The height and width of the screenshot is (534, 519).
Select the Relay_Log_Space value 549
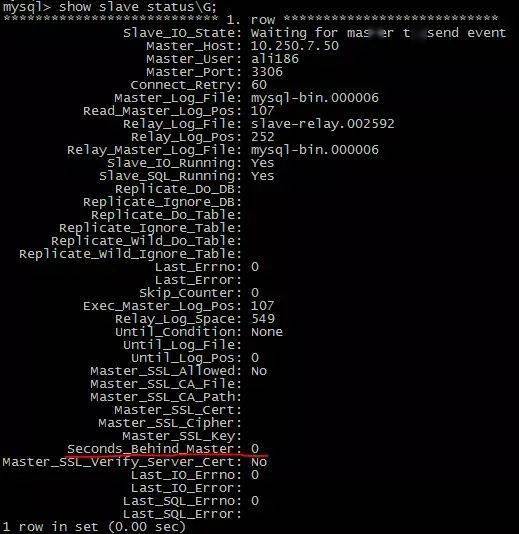[263, 319]
